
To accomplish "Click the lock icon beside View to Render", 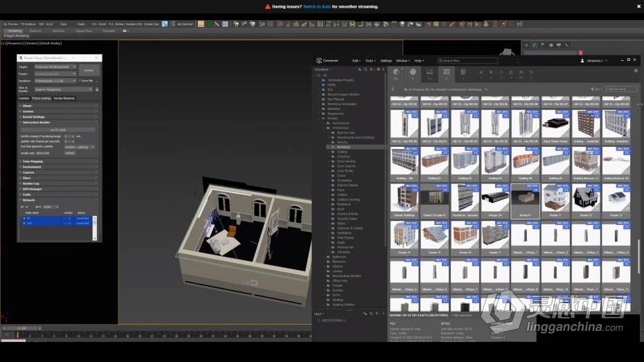I will point(97,89).
